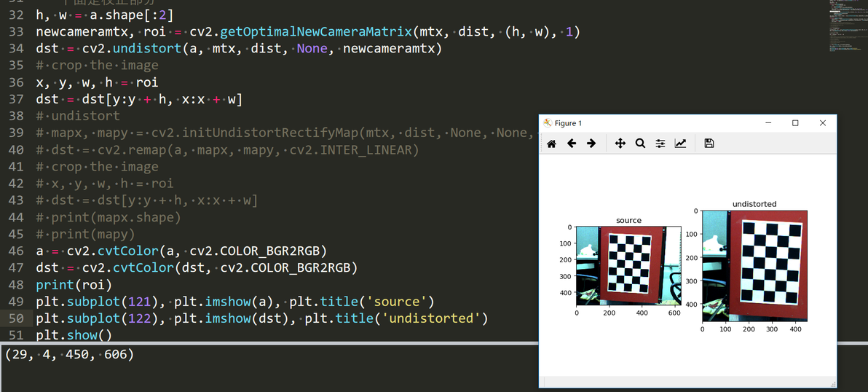Activate the Zoom to rectangle magnifier
The image size is (868, 392).
click(641, 144)
